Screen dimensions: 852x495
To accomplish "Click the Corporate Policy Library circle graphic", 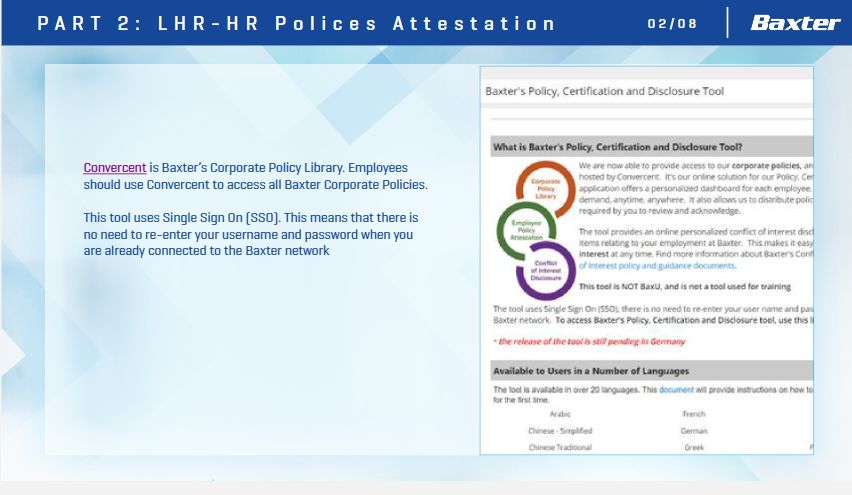I will pos(546,189).
